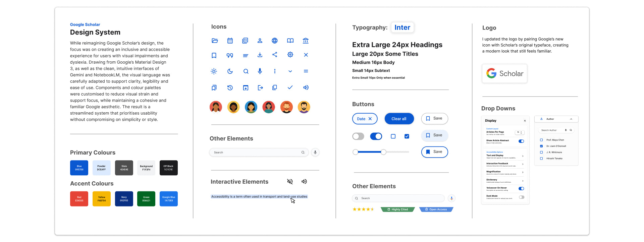
Task: Click the globe icon
Action: pyautogui.click(x=275, y=41)
